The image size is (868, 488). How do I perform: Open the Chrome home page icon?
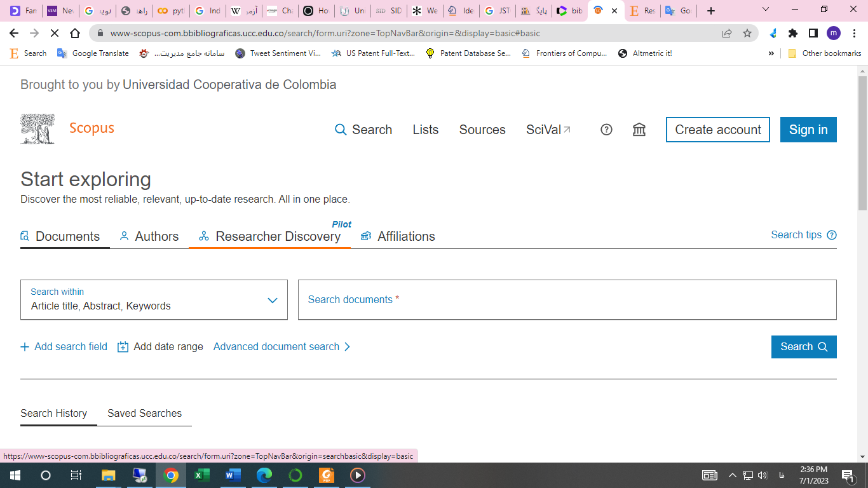pos(75,33)
